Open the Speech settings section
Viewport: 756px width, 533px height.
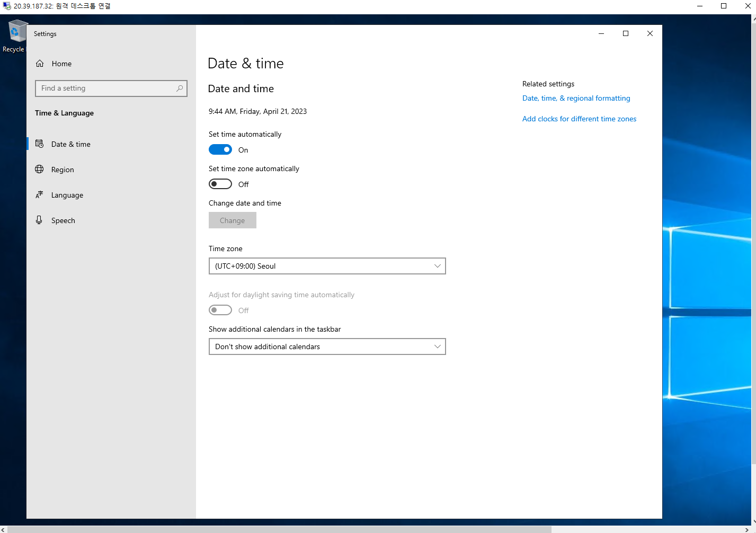tap(111, 220)
